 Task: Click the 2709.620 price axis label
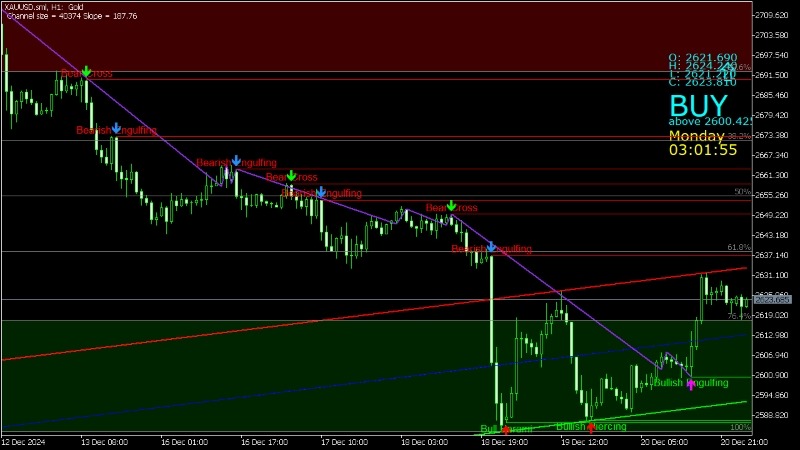point(771,15)
